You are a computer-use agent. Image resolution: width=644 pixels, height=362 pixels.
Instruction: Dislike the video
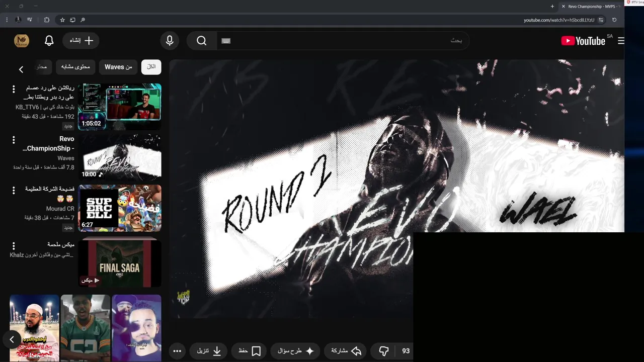[384, 351]
